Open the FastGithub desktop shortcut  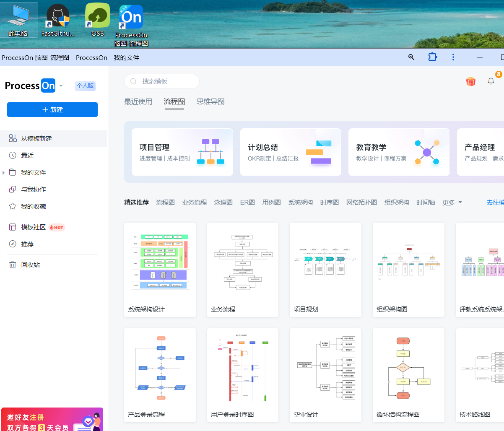click(x=58, y=20)
